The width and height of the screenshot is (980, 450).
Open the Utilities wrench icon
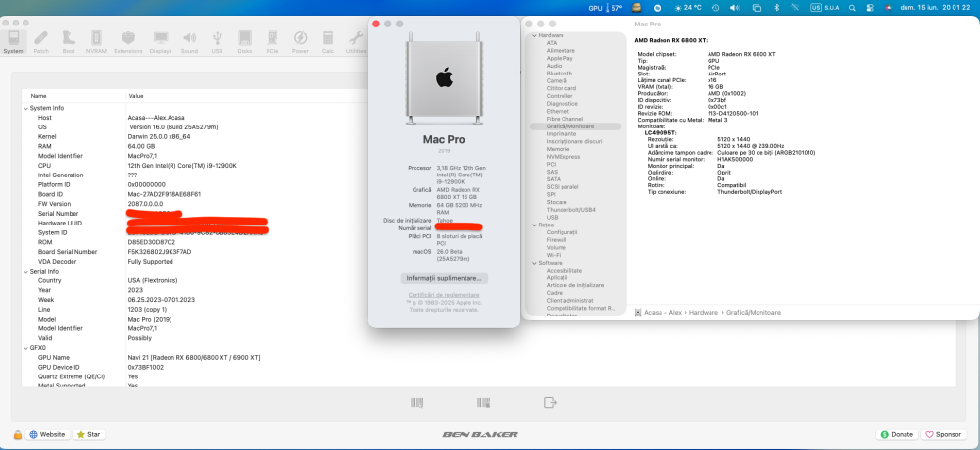point(356,42)
